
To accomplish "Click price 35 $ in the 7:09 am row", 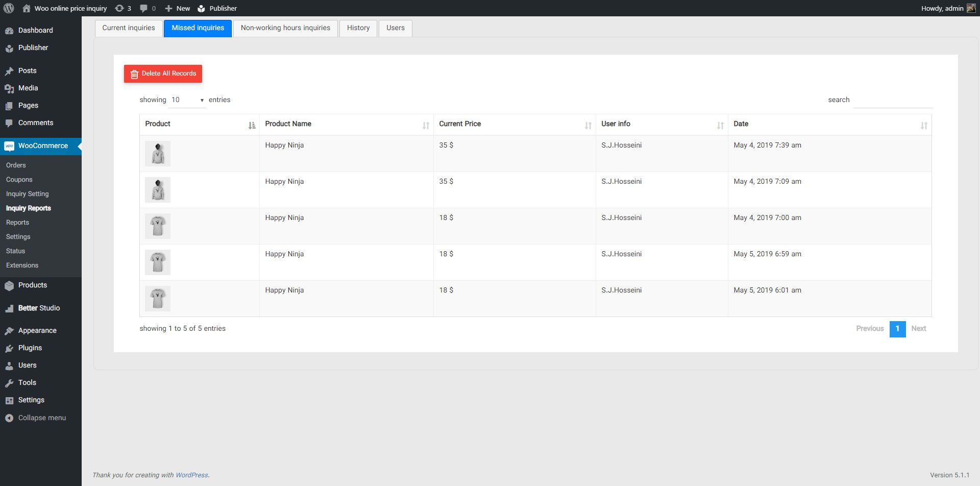I will click(446, 182).
